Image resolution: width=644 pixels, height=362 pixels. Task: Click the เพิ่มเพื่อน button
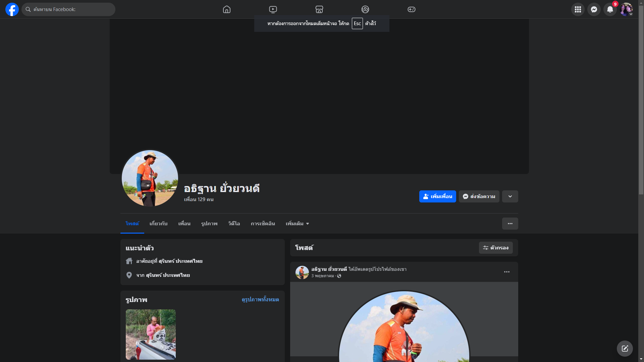point(437,196)
